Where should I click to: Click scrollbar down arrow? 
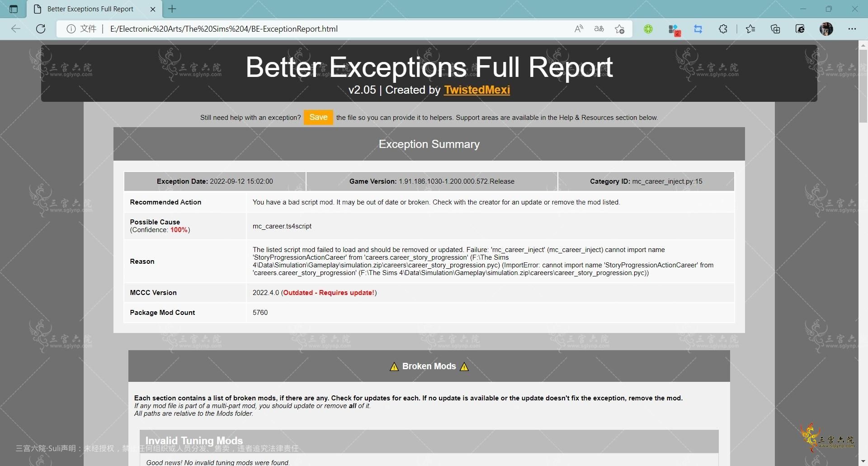coord(863,461)
